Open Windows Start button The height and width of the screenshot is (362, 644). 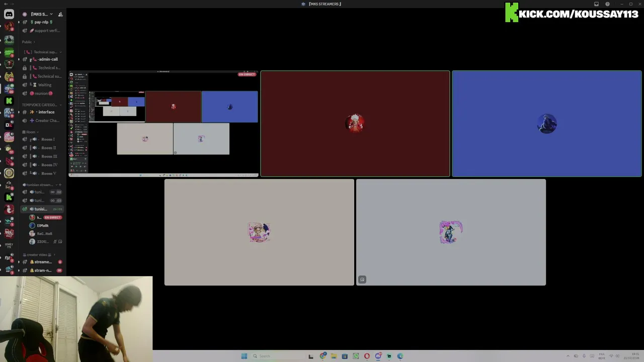pyautogui.click(x=244, y=356)
